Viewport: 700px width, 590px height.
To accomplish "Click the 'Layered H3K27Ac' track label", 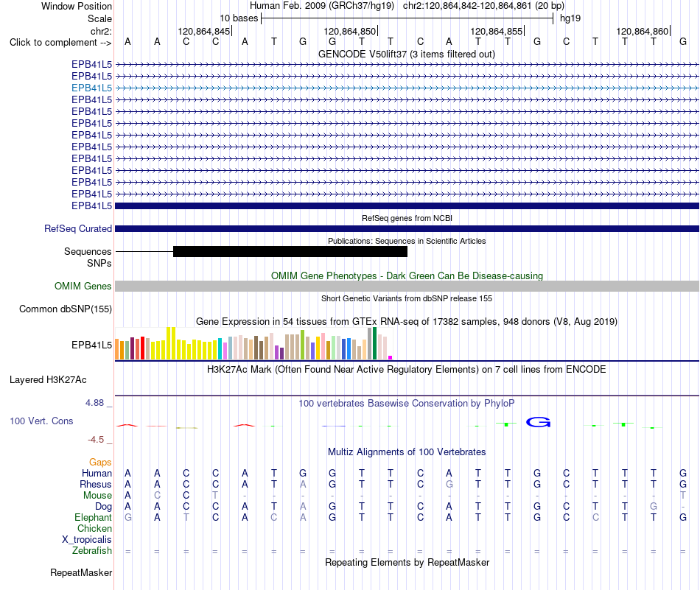I will pos(48,380).
